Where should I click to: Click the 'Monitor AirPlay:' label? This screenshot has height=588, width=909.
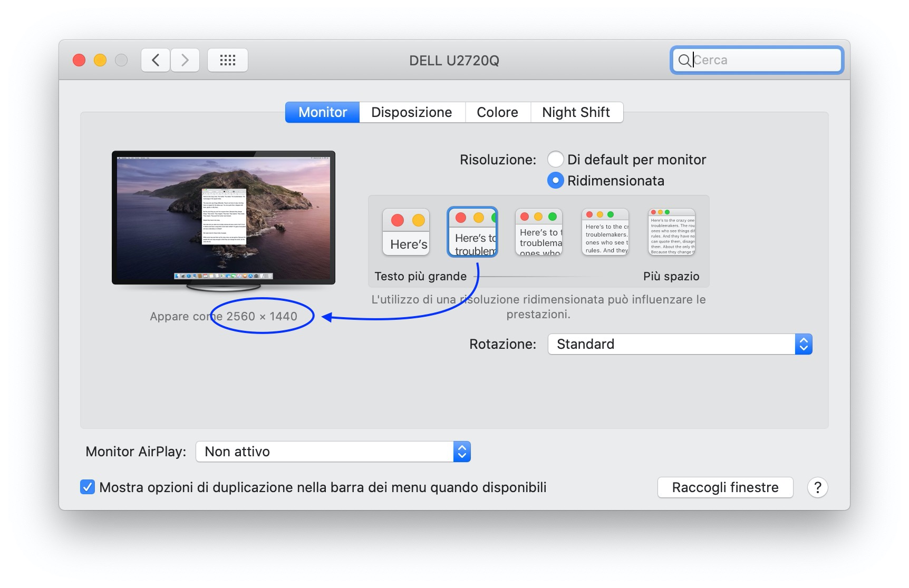[136, 452]
